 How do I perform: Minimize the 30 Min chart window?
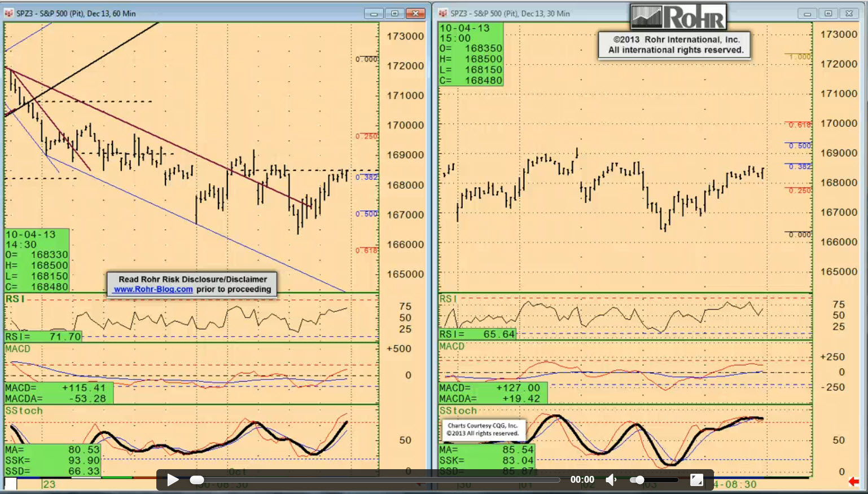pyautogui.click(x=807, y=14)
